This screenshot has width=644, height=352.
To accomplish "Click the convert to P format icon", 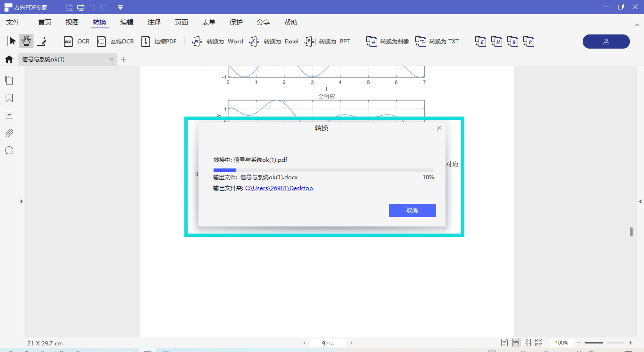I will 528,42.
